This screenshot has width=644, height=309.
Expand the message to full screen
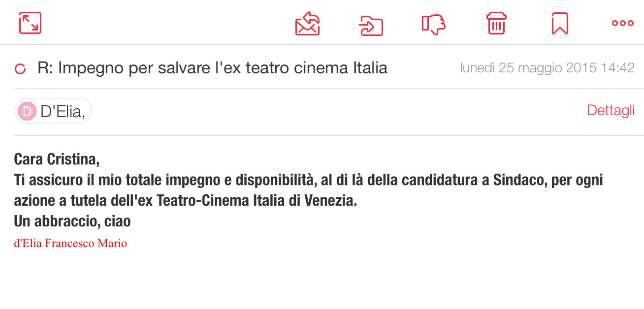click(x=30, y=23)
